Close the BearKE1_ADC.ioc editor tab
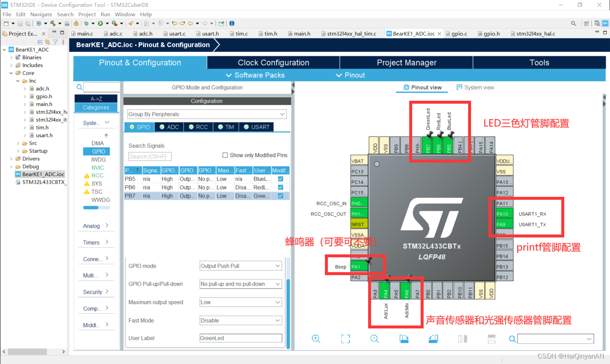The height and width of the screenshot is (364, 610). pyautogui.click(x=439, y=33)
